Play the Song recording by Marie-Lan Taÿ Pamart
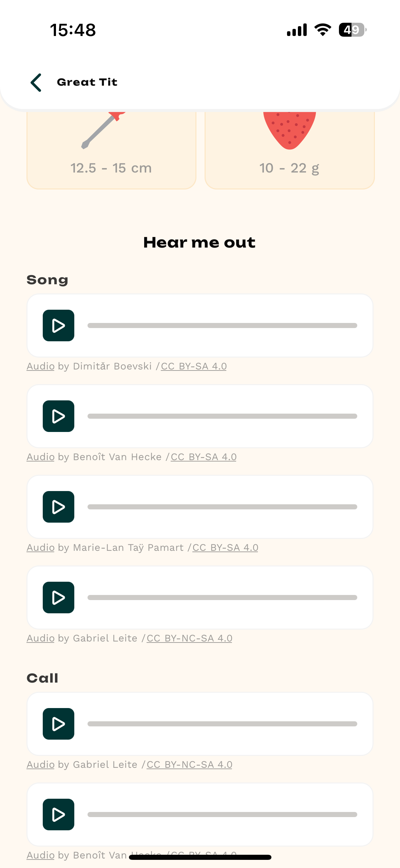Screen dimensions: 400x868 tap(58, 507)
